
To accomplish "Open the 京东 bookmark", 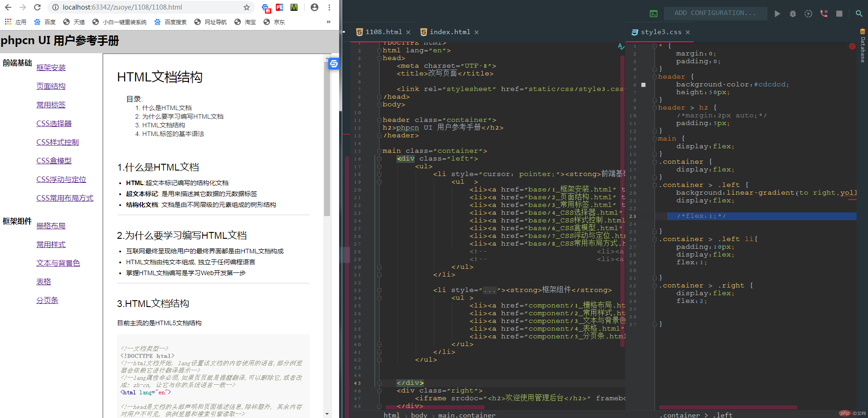I will point(274,22).
